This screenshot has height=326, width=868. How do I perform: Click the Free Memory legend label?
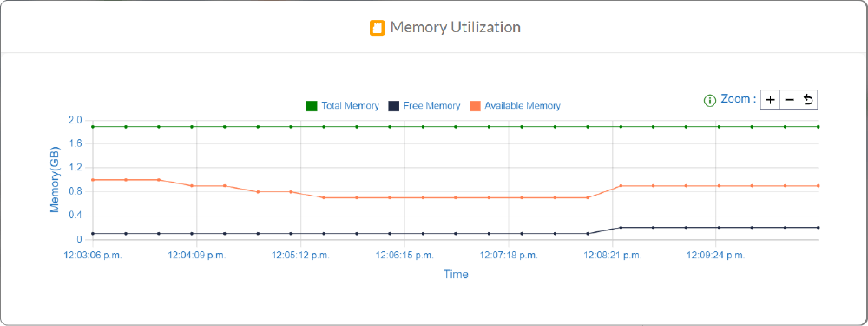tap(431, 105)
